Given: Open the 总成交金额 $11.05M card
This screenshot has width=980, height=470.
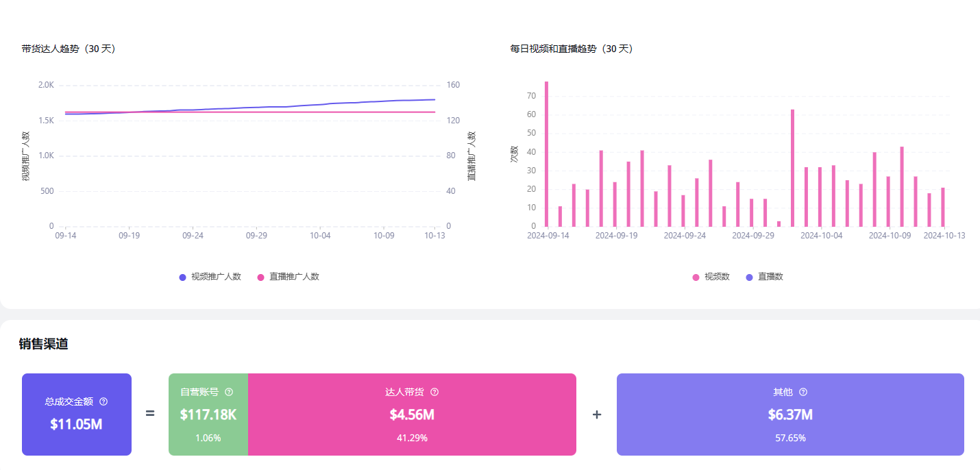Looking at the screenshot, I should click(76, 415).
